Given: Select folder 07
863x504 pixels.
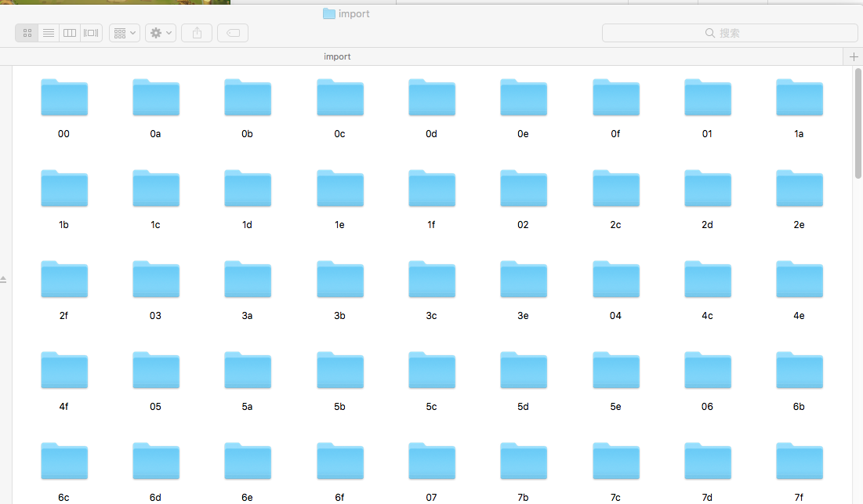Looking at the screenshot, I should [x=431, y=461].
